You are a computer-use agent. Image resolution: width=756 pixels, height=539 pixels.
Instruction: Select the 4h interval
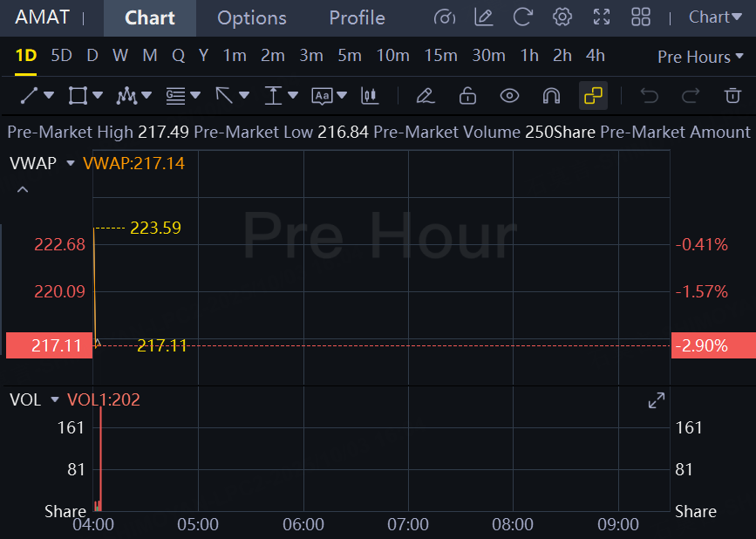click(x=596, y=56)
